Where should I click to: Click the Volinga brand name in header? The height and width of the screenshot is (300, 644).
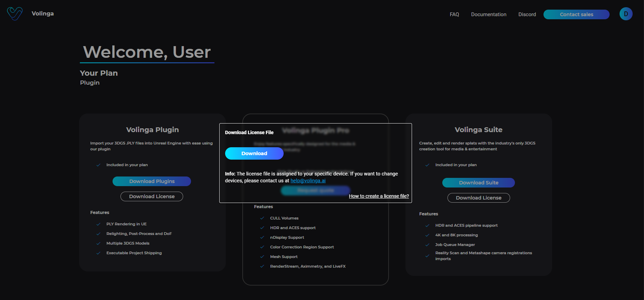(43, 13)
